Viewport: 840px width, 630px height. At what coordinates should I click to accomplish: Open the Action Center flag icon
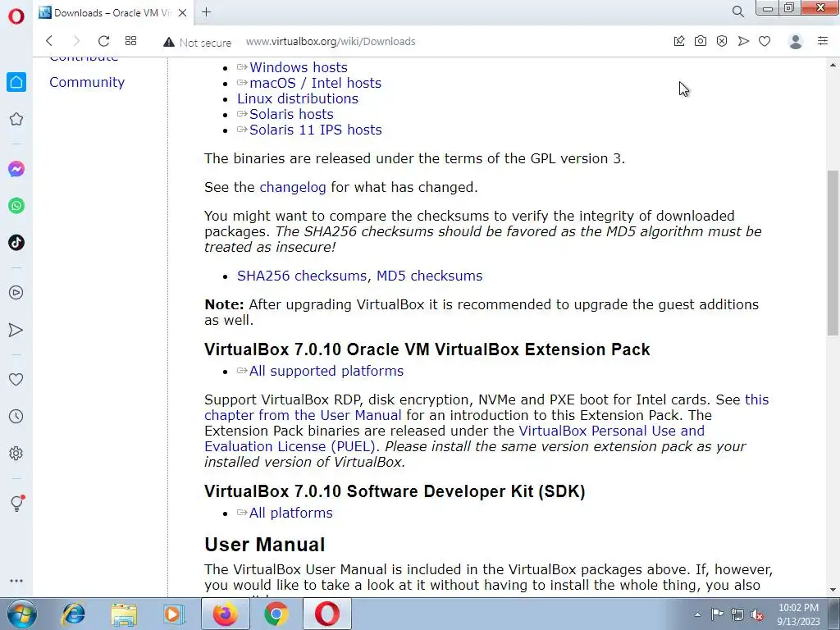click(717, 614)
